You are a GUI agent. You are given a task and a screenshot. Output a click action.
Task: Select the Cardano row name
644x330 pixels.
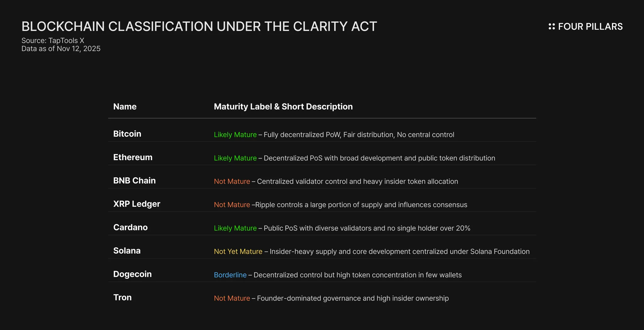coord(130,227)
